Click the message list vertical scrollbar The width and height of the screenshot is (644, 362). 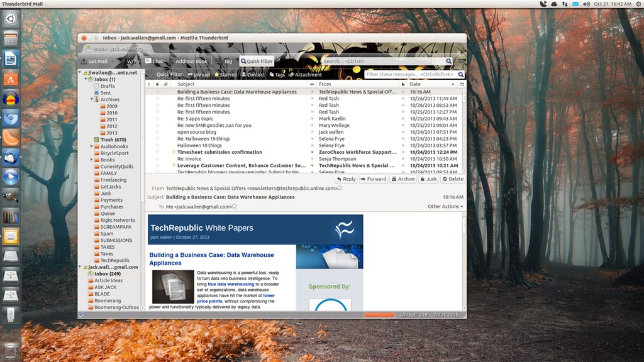464,129
